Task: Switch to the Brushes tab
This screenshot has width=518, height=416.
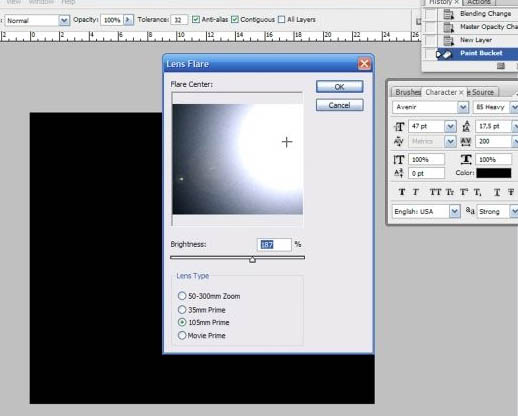Action: tap(407, 92)
